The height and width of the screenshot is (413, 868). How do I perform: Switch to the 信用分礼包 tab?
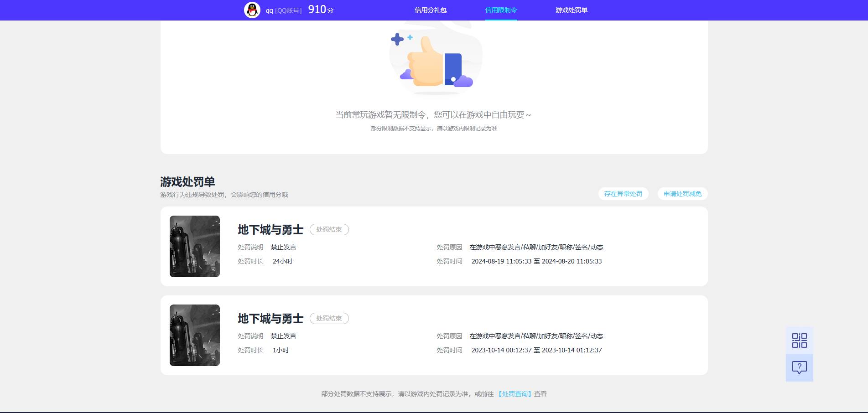[x=430, y=10]
